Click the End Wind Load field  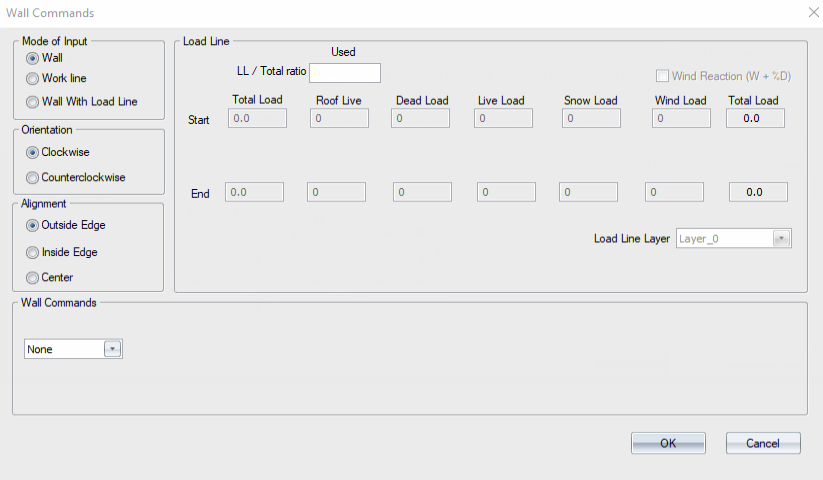674,192
